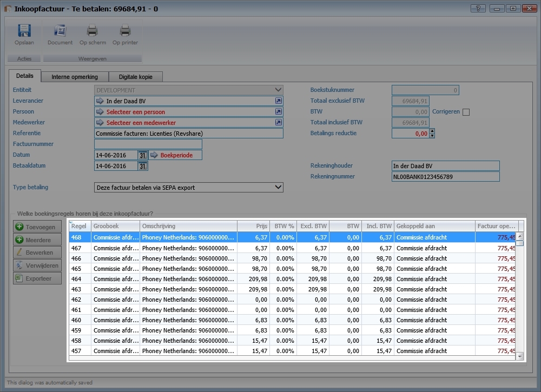Open calendar picker next to Betaaldatum field
This screenshot has width=541, height=392.
pyautogui.click(x=143, y=166)
